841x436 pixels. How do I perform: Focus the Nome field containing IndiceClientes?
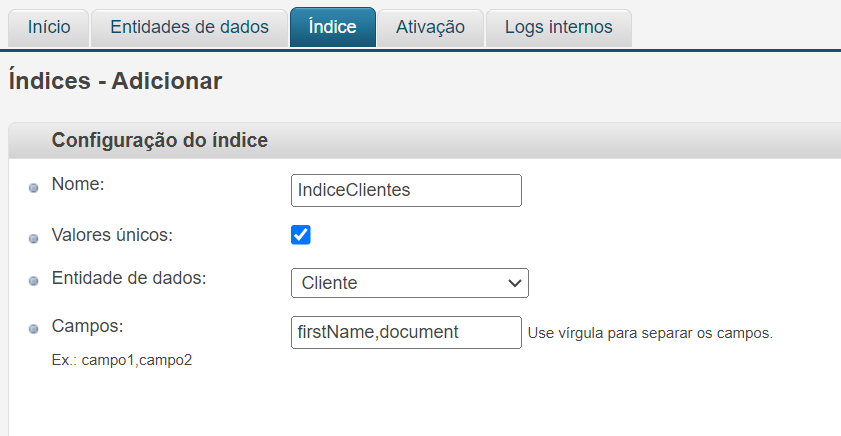click(x=406, y=190)
